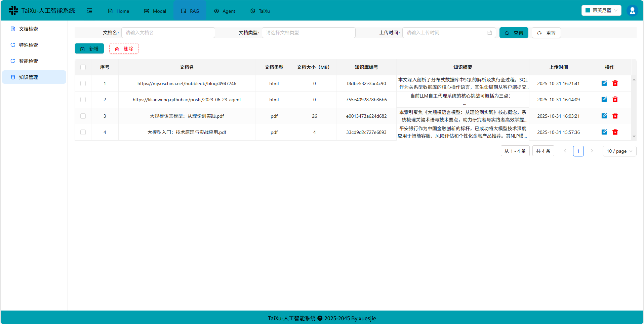This screenshot has height=324, width=644.
Task: Check the row 2 lilianweng checkbox
Action: tap(83, 100)
